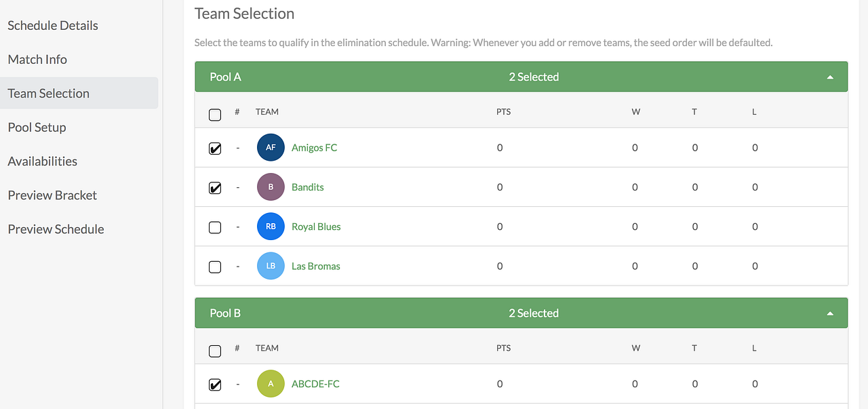Click the Bandits team avatar icon

(x=271, y=187)
